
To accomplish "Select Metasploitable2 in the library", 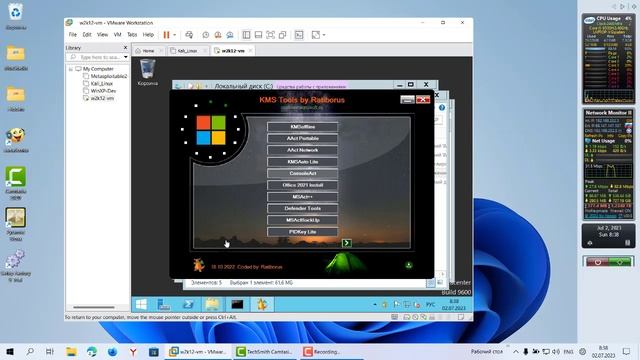I will pyautogui.click(x=105, y=76).
